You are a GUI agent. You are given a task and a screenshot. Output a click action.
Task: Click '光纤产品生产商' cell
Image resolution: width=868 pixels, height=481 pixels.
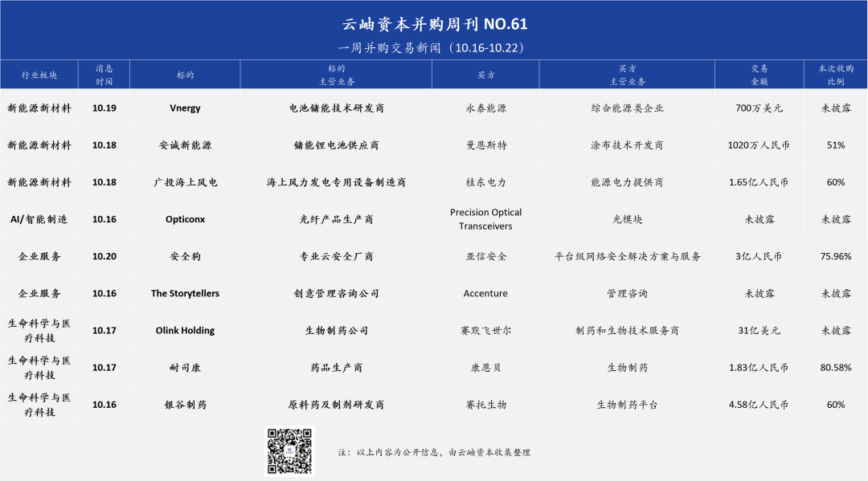337,219
